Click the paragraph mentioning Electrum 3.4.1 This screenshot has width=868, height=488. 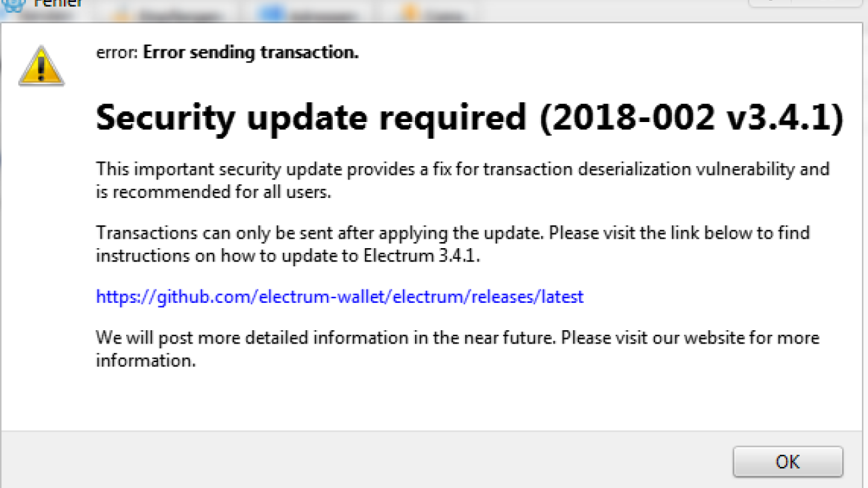point(453,244)
